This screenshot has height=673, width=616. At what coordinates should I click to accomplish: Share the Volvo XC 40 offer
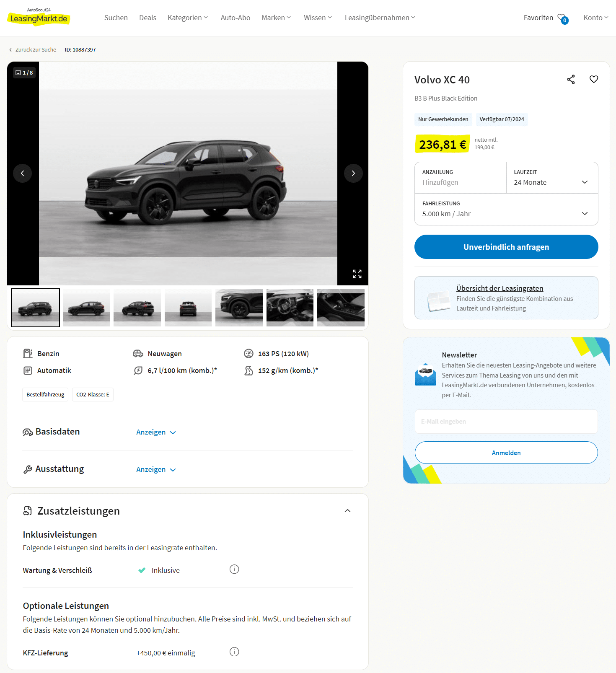pos(571,80)
